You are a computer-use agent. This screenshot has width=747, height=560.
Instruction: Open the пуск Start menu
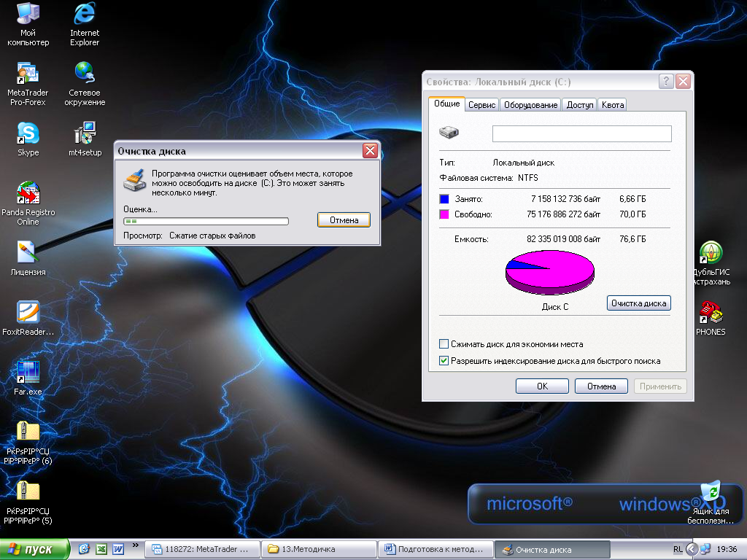coord(34,549)
